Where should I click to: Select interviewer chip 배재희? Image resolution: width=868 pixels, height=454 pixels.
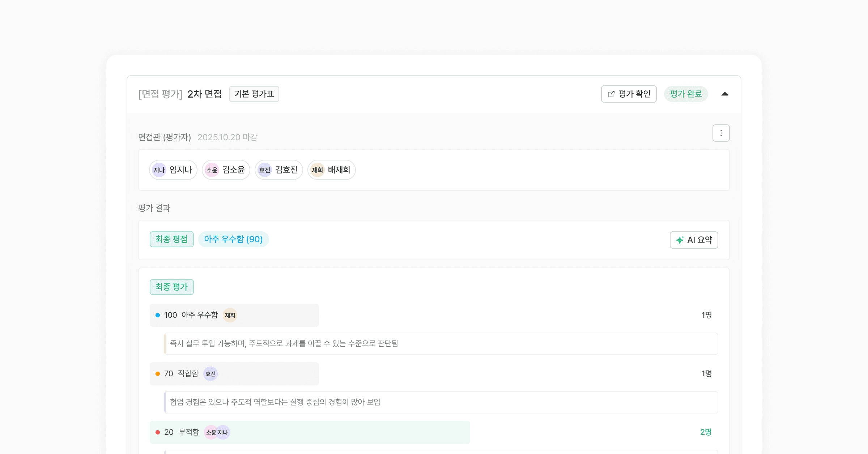coord(331,170)
